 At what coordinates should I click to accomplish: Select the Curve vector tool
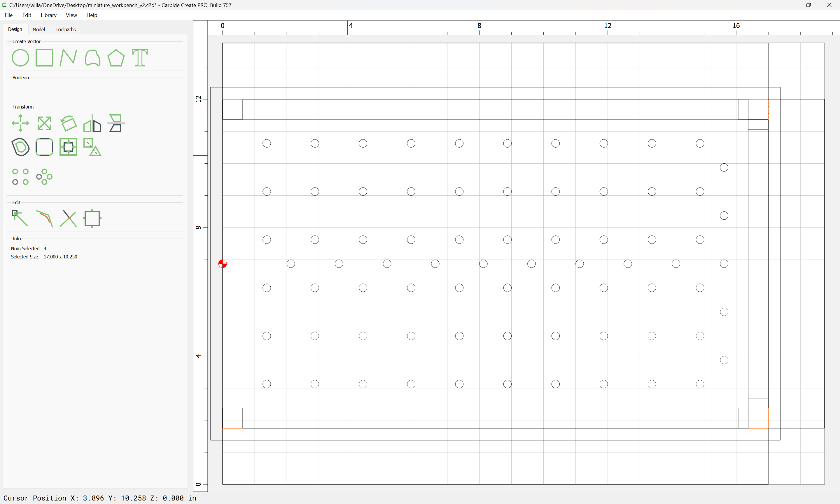coord(92,58)
